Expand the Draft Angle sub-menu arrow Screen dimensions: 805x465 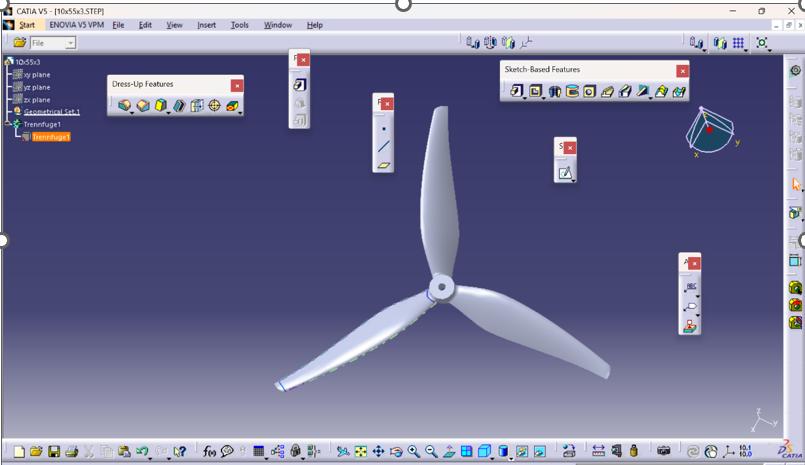coord(168,112)
